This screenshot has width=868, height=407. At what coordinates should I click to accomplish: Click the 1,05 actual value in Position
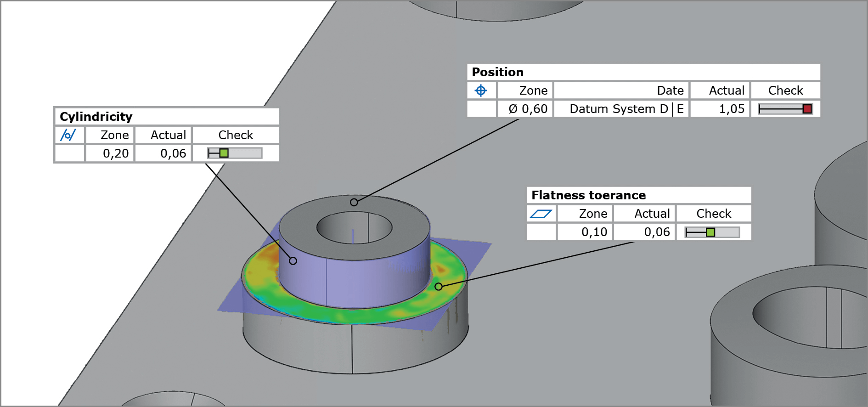point(731,109)
